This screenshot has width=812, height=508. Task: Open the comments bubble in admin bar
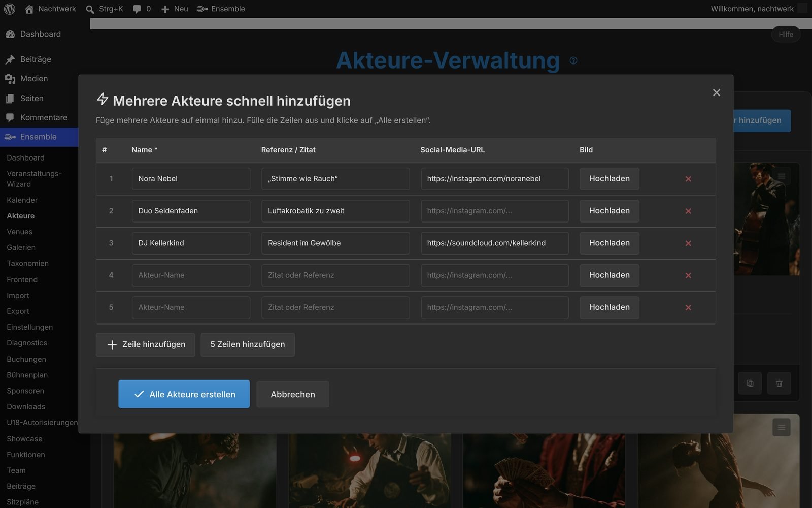coord(142,9)
